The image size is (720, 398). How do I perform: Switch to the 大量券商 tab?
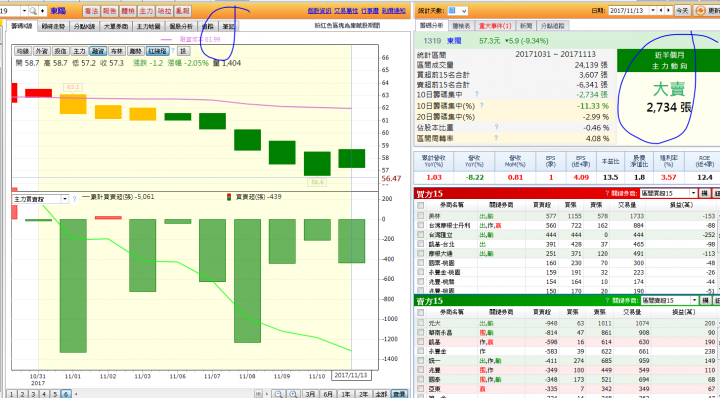[x=116, y=27]
